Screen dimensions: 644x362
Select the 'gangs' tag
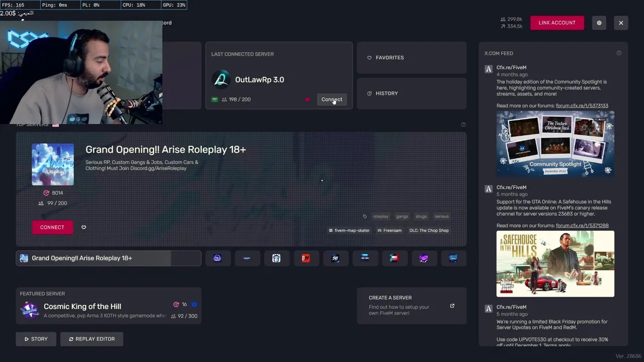point(402,216)
